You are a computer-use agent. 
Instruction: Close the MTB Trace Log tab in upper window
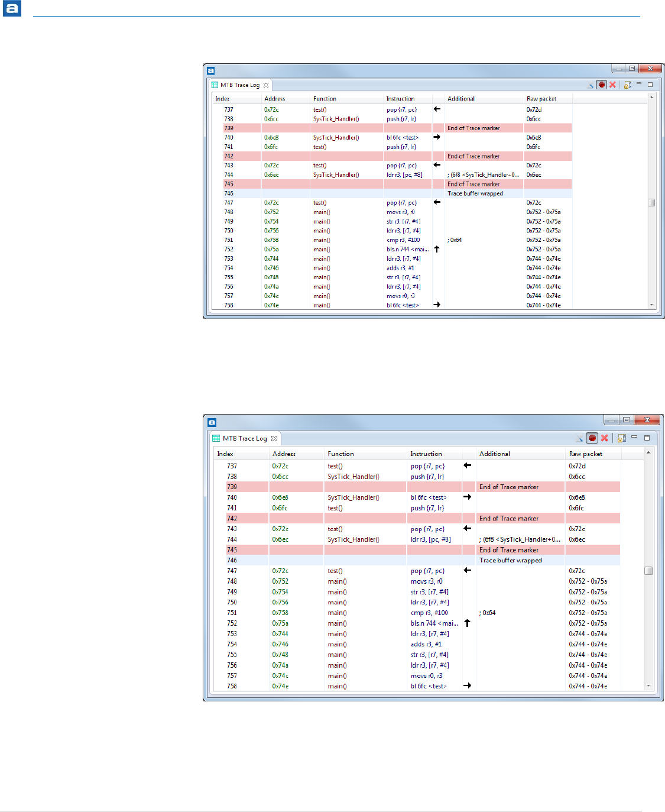[266, 85]
